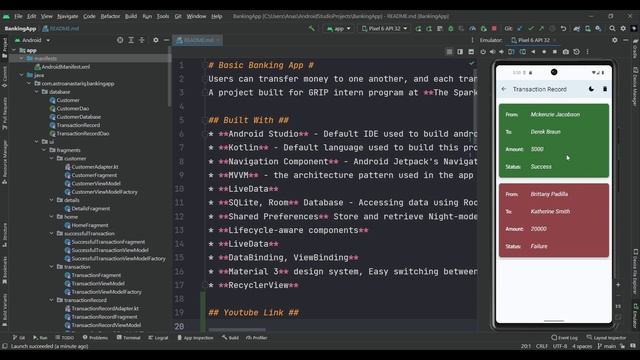The height and width of the screenshot is (360, 640).
Task: Open the File menu
Action: (x=18, y=16)
